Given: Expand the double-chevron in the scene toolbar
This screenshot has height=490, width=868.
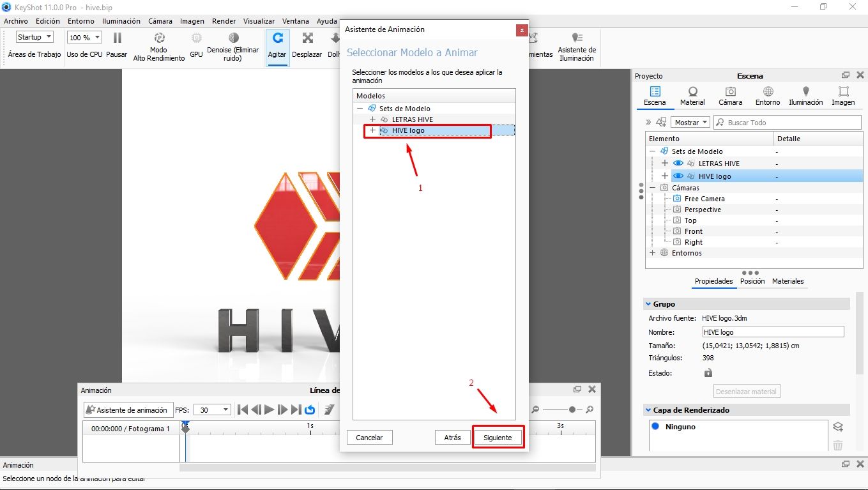Looking at the screenshot, I should coord(648,122).
